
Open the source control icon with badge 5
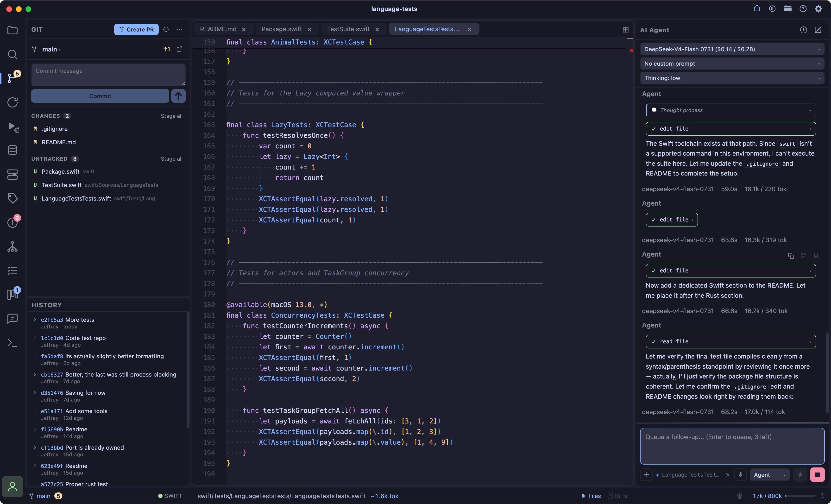[13, 78]
